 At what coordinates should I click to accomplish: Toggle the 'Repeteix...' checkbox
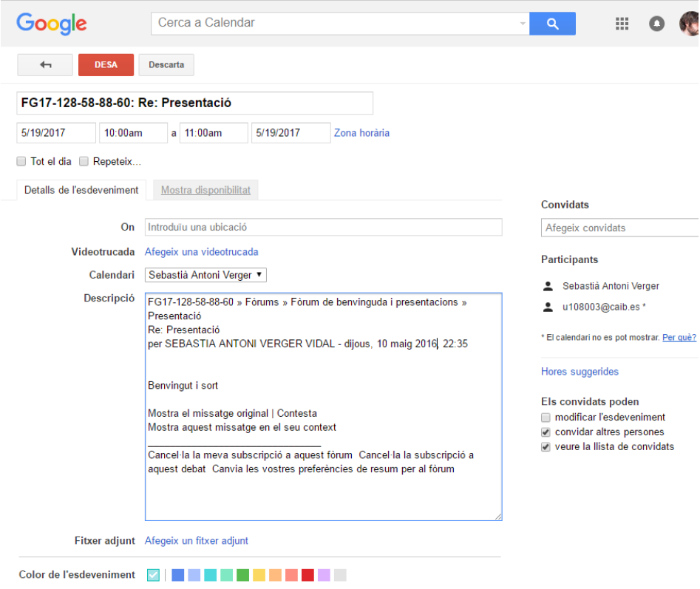point(84,161)
